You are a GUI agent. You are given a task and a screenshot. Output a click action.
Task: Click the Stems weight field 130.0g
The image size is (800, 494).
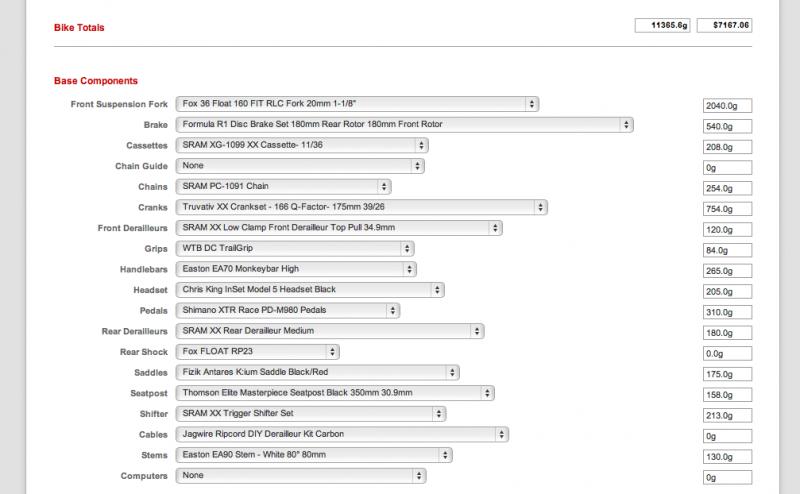pyautogui.click(x=726, y=457)
